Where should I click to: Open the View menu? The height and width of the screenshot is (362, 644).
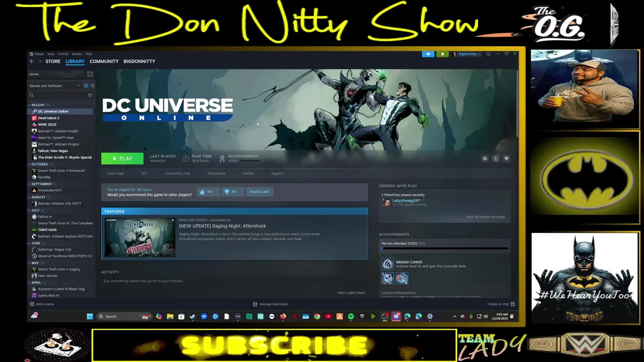point(51,54)
